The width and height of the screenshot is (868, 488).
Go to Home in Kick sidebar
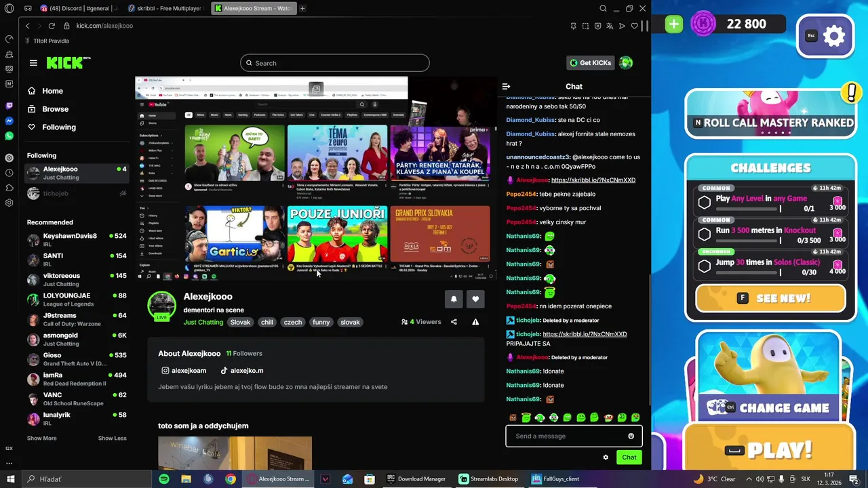pos(52,91)
